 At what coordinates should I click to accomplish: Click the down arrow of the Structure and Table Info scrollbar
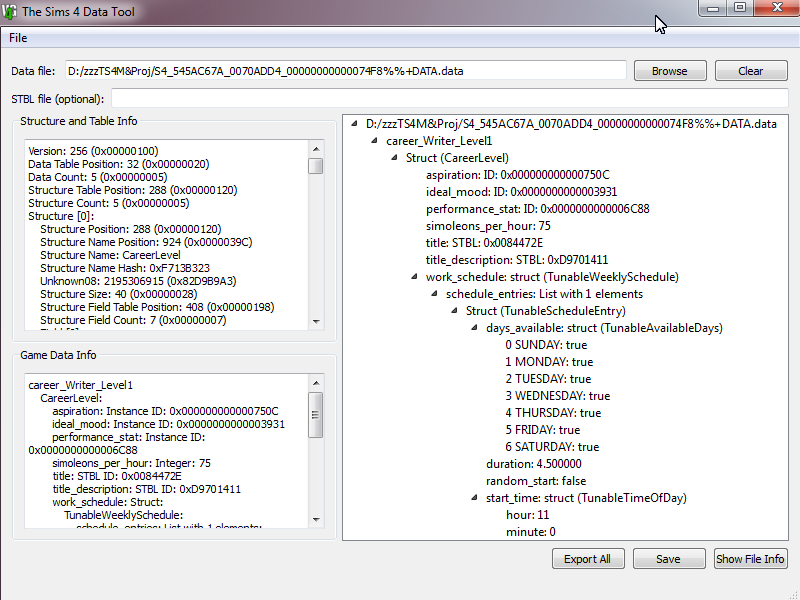316,321
